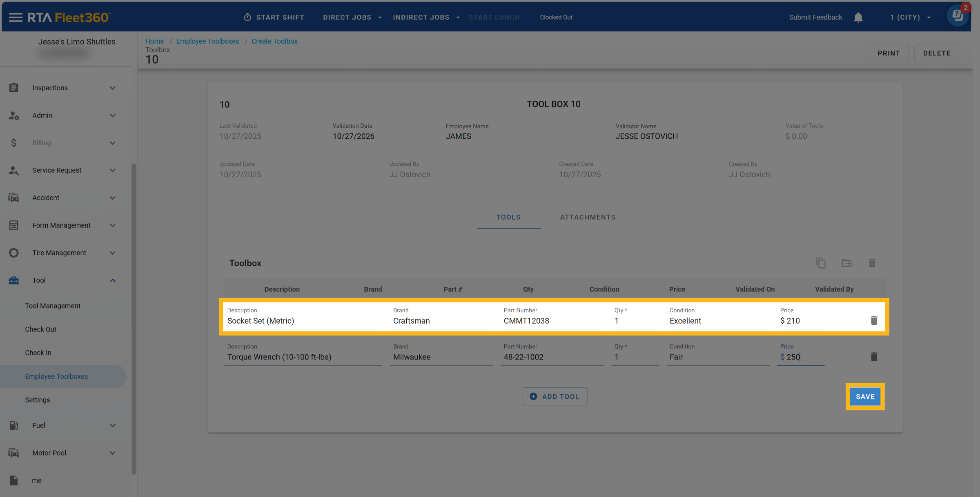980x497 pixels.
Task: Delete the Torque Wrench row via its trash icon
Action: [x=874, y=357]
